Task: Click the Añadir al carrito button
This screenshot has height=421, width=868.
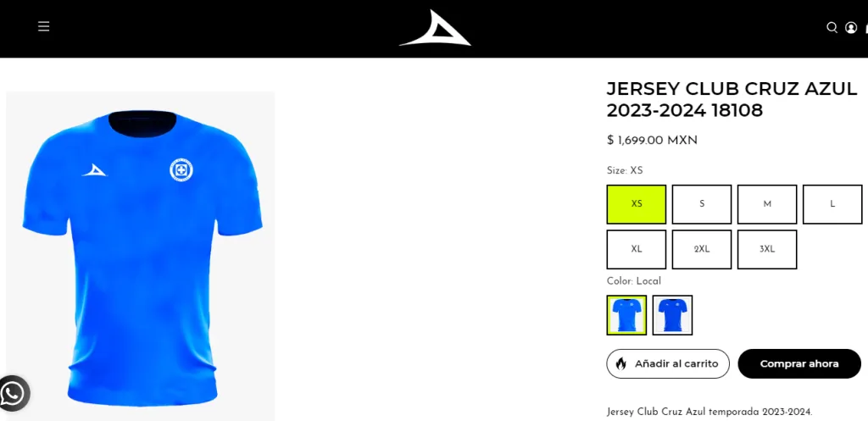Action: [x=668, y=363]
